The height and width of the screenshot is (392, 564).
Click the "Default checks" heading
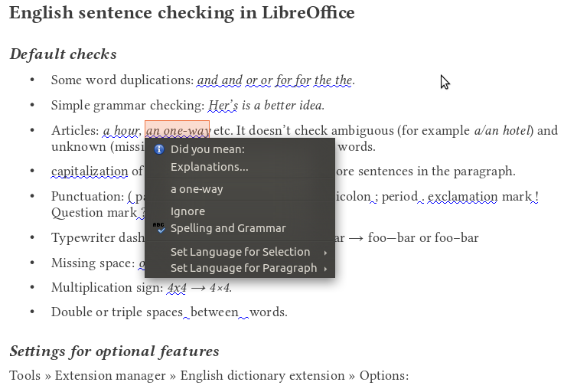[x=63, y=54]
